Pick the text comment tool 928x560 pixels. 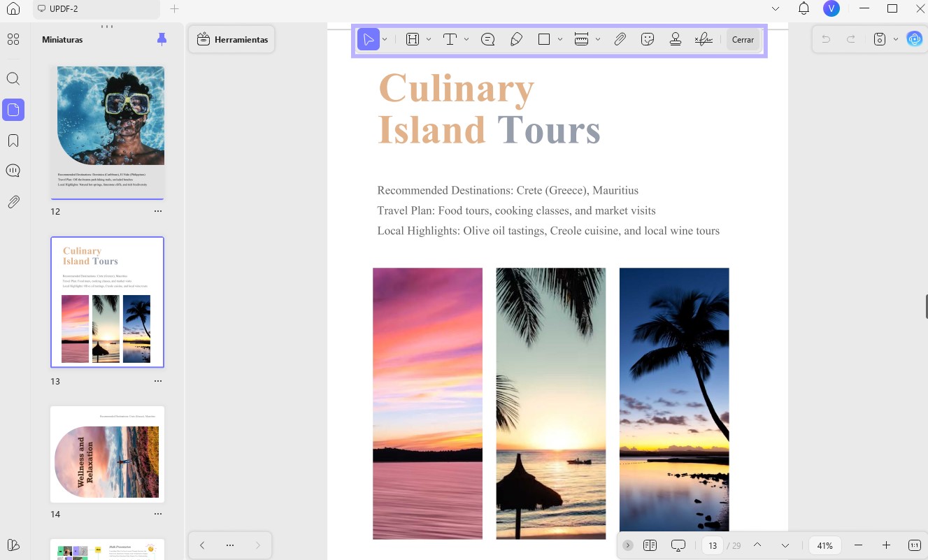[x=450, y=40]
